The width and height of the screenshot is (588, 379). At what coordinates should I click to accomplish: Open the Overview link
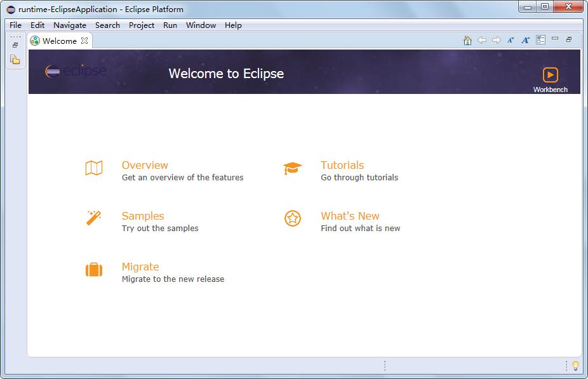(145, 165)
